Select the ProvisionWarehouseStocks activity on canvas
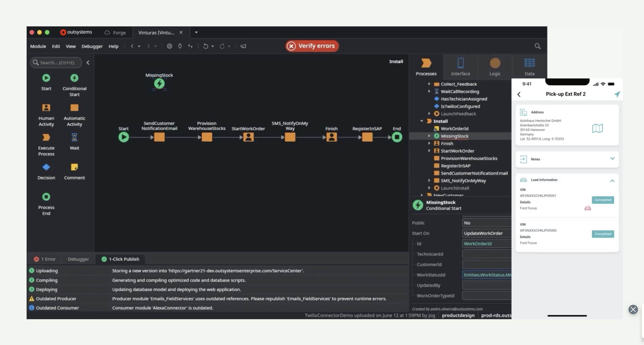 pyautogui.click(x=207, y=137)
